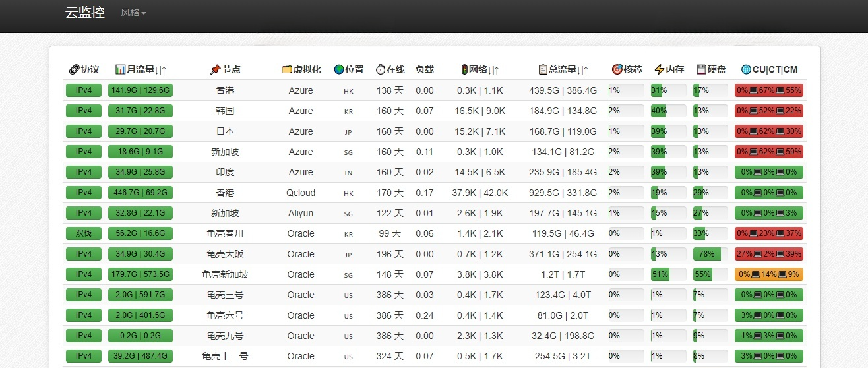Click the target icon beside 核芯

(x=617, y=69)
